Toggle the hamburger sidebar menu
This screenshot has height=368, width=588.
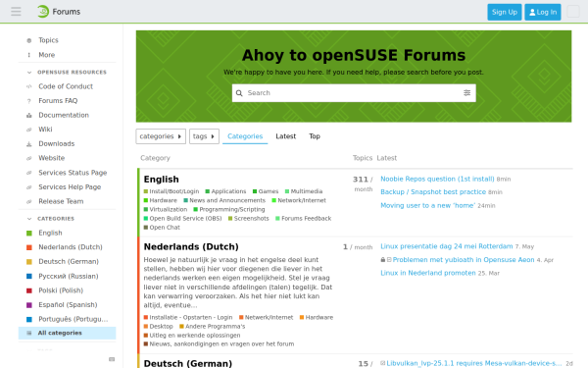tap(16, 12)
